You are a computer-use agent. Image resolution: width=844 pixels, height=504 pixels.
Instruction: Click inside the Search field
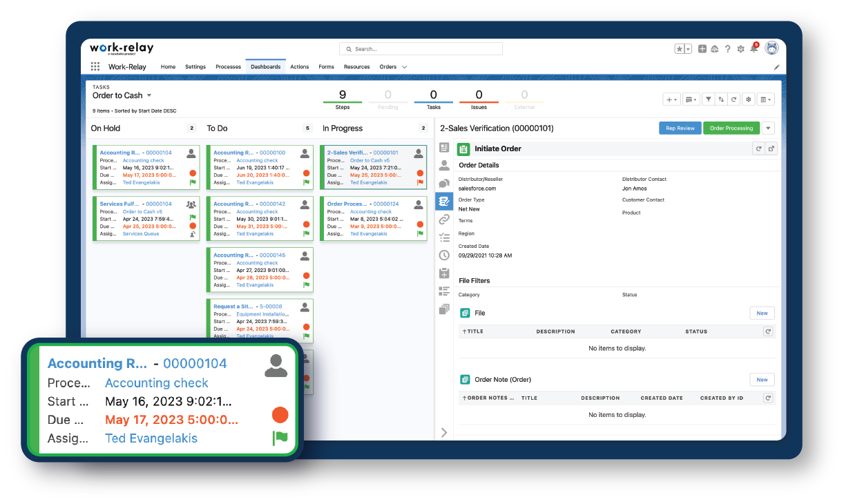(421, 49)
